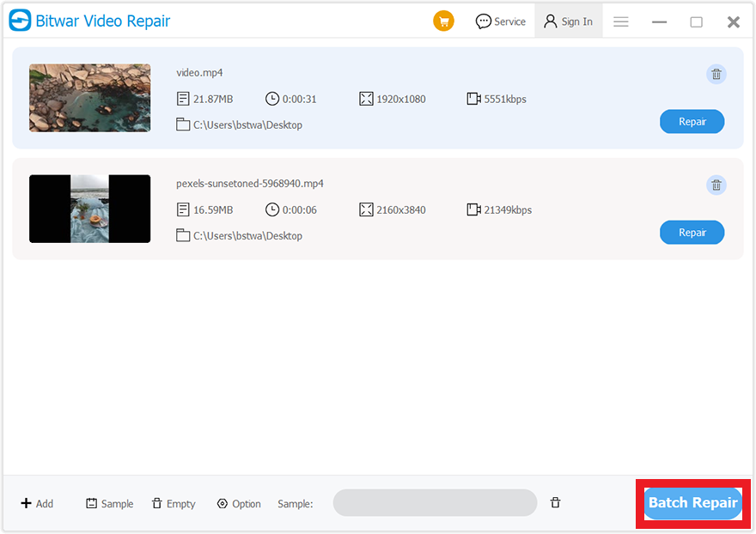Remove pexels-sunsetoned-5968940.mp4 with its trash icon
The image size is (756, 534).
click(x=716, y=185)
